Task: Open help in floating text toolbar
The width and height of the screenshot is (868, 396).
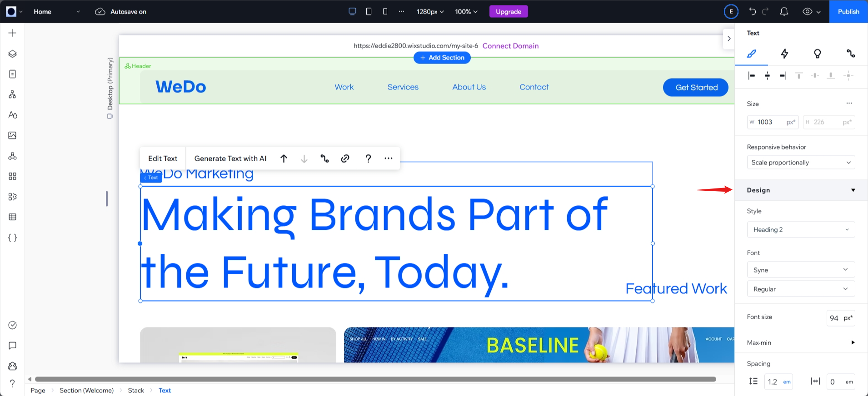Action: pos(368,158)
